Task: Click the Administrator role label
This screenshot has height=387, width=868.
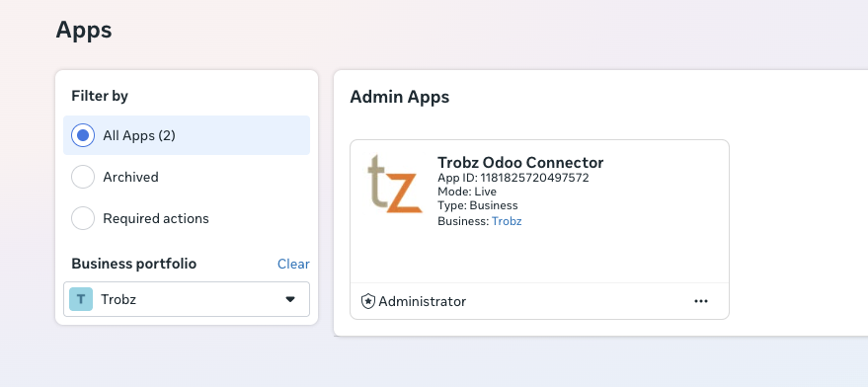Action: [423, 302]
